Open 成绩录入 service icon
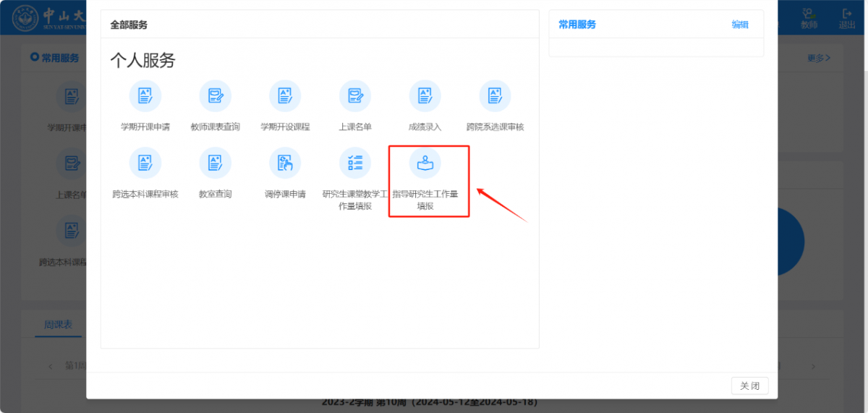868x413 pixels. (x=425, y=96)
